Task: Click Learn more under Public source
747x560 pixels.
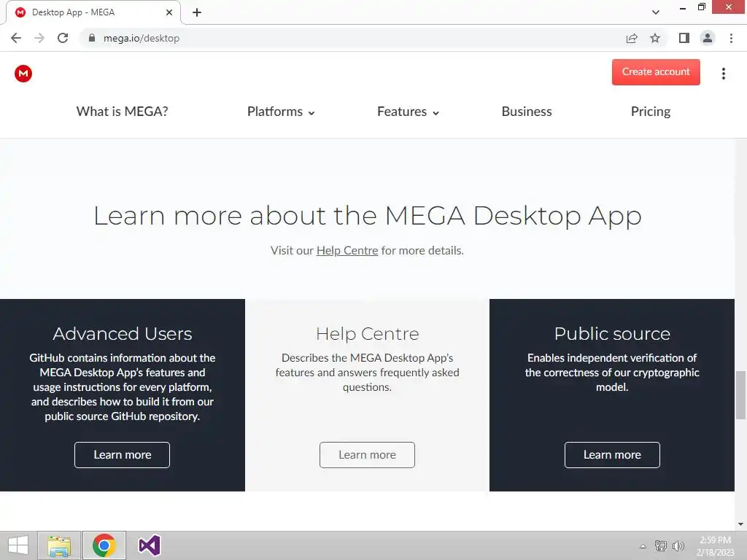Action: tap(612, 455)
